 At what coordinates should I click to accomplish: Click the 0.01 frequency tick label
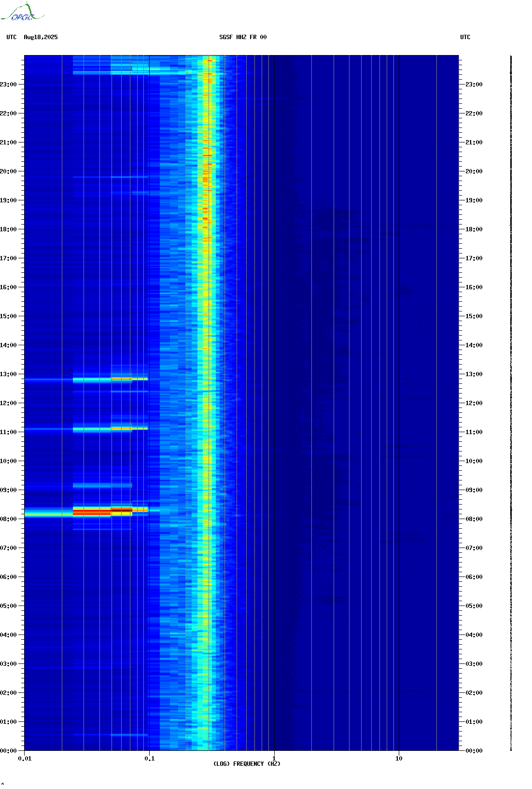pos(25,759)
